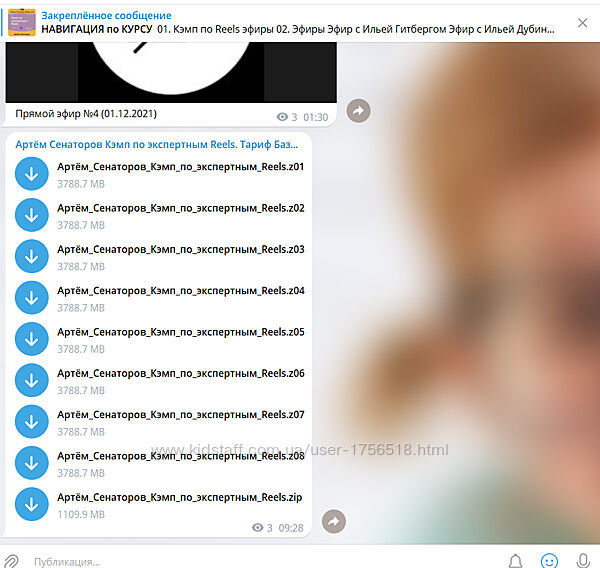Close the pinned message bar
The image size is (600, 568).
click(583, 22)
